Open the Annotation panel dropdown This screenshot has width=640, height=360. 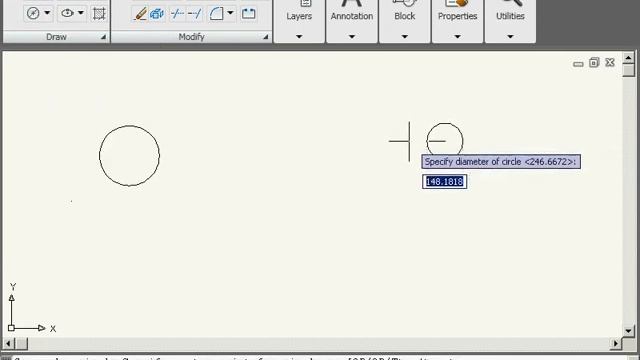point(352,37)
